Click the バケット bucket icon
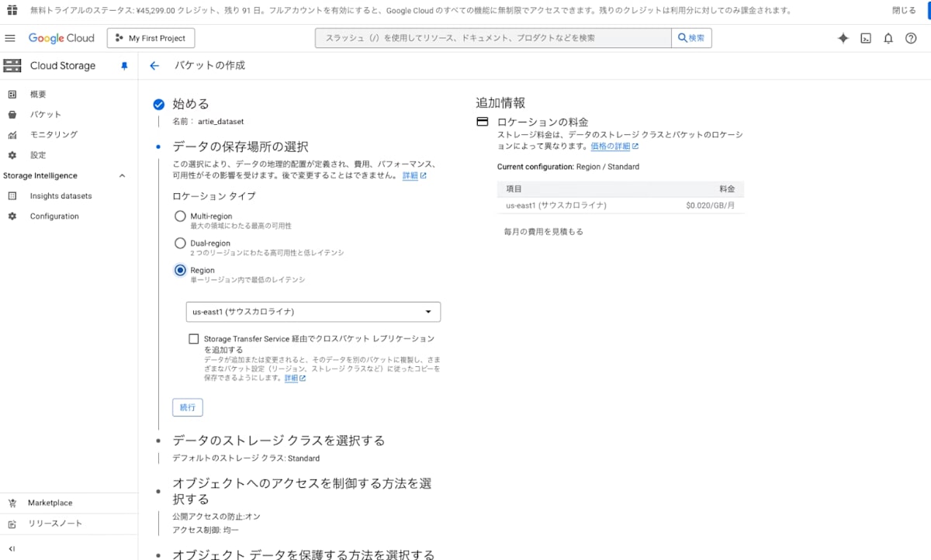This screenshot has width=931, height=560. 12,115
